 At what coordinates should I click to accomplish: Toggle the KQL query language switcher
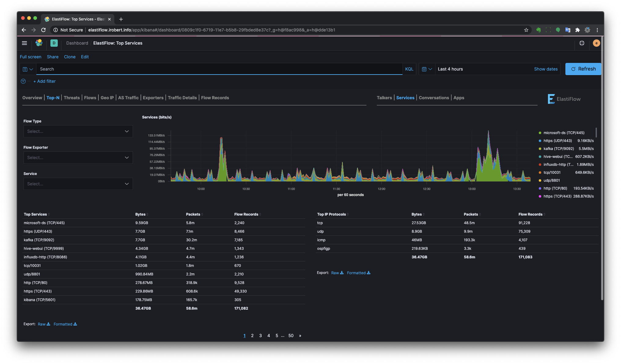click(409, 69)
